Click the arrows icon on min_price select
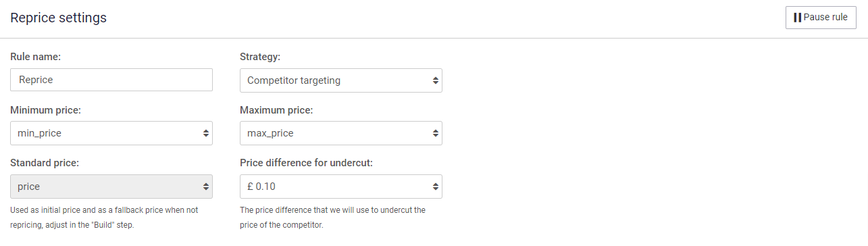868x246 pixels. [206, 133]
